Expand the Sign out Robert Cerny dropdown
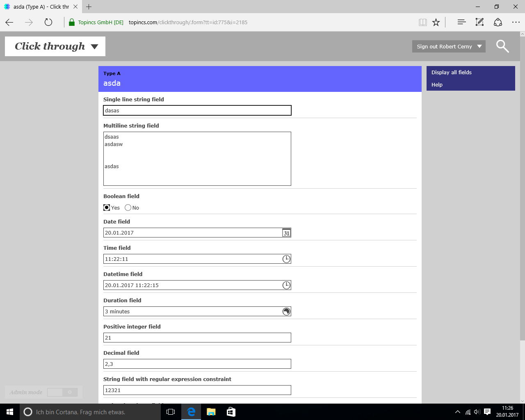This screenshot has height=420, width=525. click(x=479, y=46)
